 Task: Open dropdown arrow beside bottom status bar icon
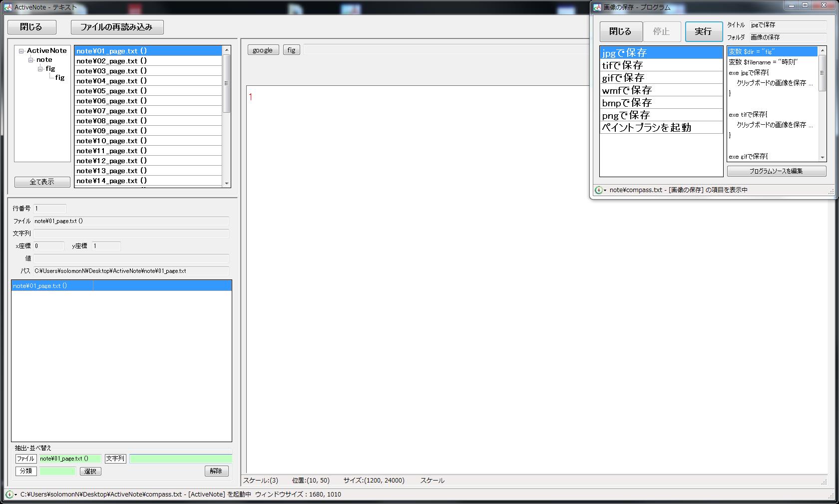tap(16, 495)
